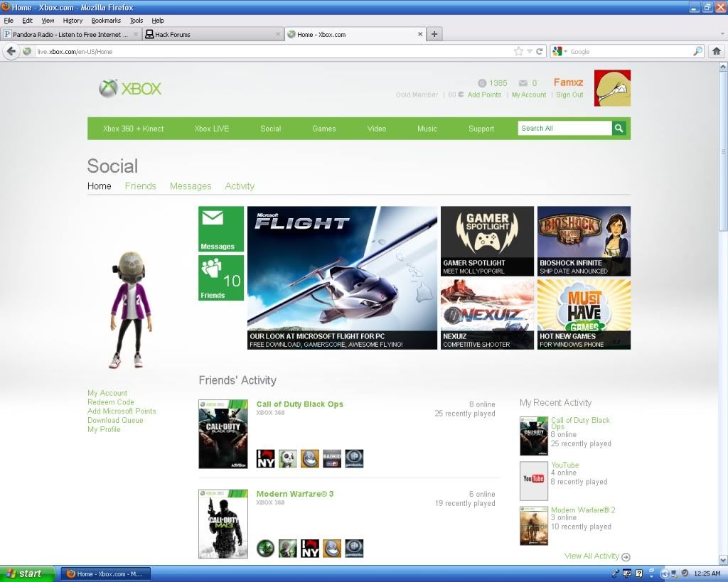728x582 pixels.
Task: Switch to Pandora Radio tab
Action: [70, 34]
